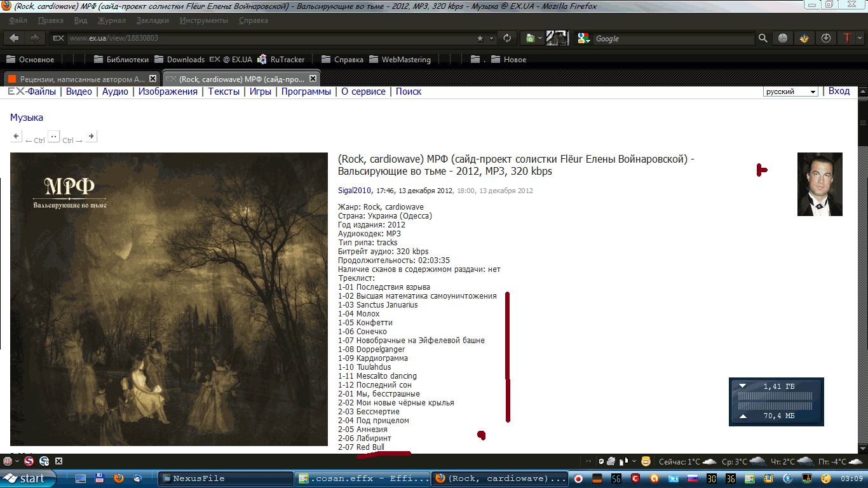This screenshot has height=488, width=868.
Task: Open dropdown next to the green toolbar icon
Action: 540,39
